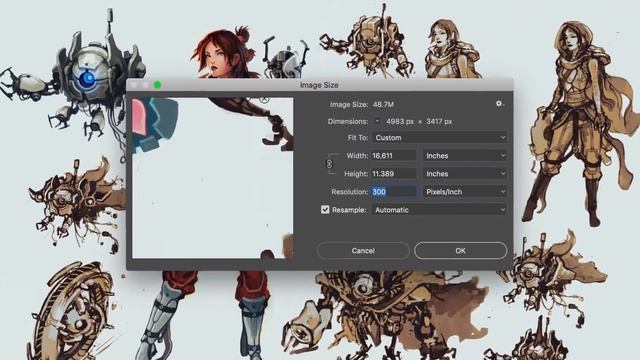Toggle the constrain proportions chain link icon

(x=329, y=164)
